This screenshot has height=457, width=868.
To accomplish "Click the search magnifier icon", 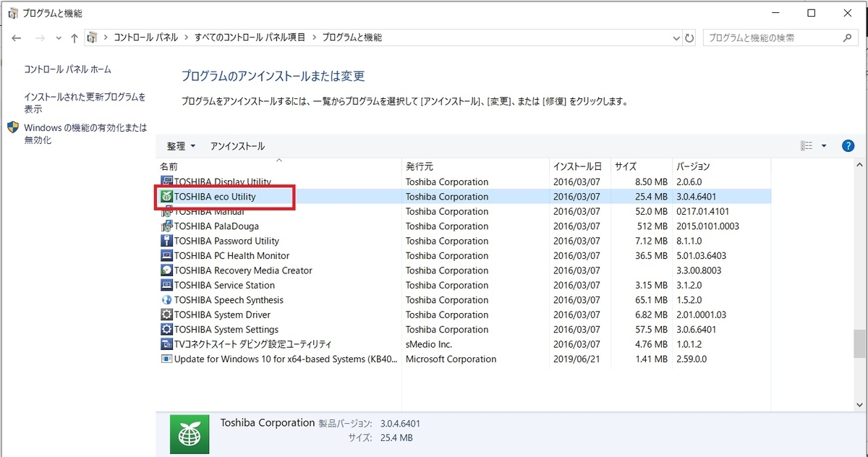I will coord(847,38).
